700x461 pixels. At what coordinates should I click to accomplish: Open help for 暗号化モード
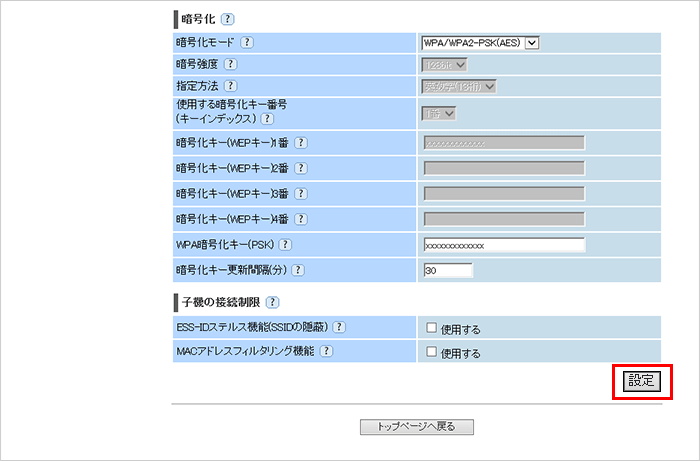[247, 43]
